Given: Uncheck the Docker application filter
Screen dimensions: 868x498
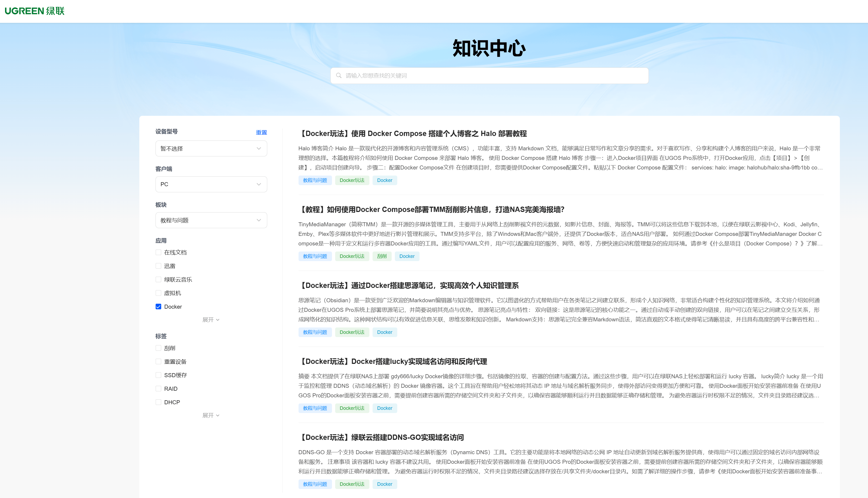Looking at the screenshot, I should tap(159, 307).
